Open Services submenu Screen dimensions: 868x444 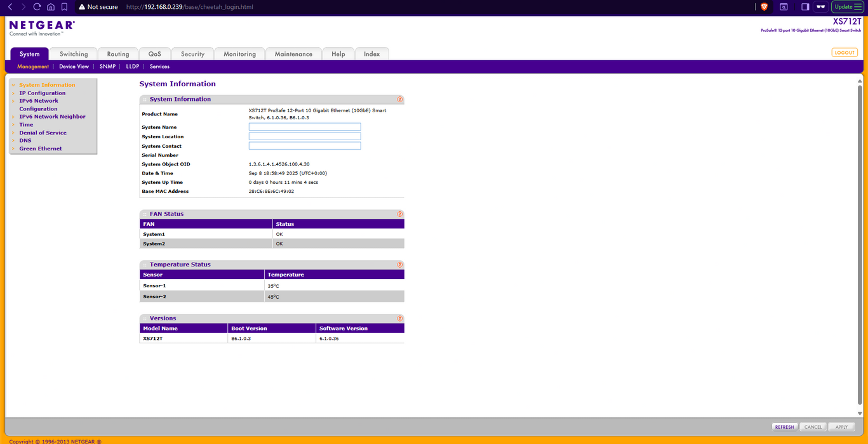159,67
